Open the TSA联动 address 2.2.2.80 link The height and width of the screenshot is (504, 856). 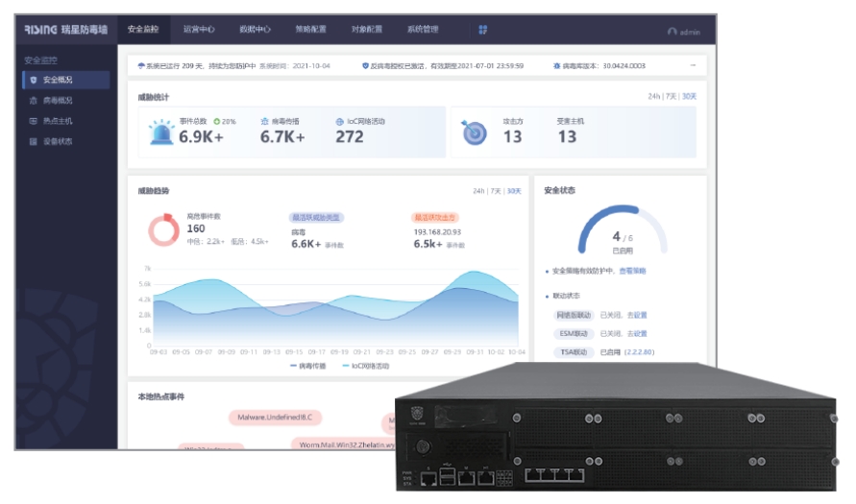pos(639,352)
